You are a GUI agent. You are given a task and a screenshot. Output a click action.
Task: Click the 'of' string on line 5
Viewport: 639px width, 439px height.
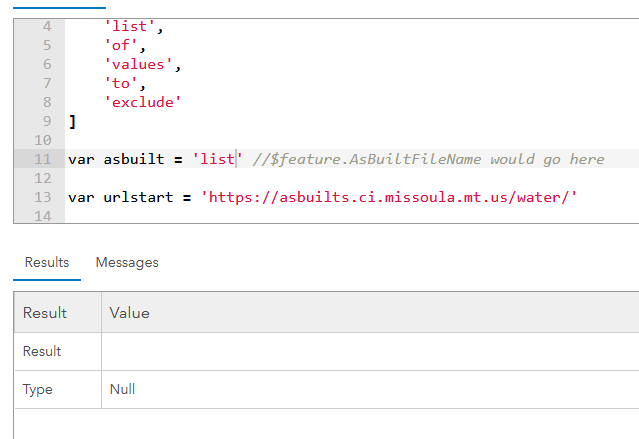click(x=123, y=46)
